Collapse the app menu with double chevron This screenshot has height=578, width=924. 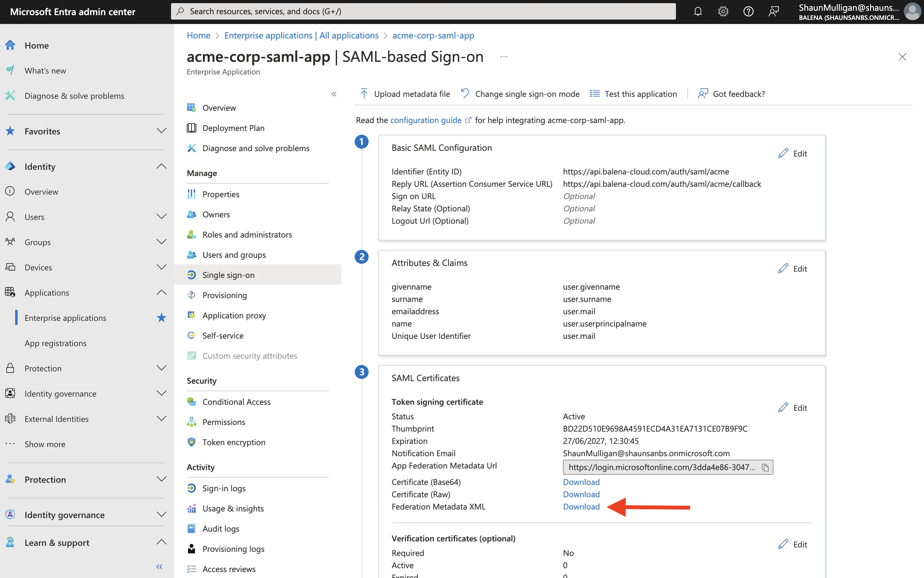[334, 94]
